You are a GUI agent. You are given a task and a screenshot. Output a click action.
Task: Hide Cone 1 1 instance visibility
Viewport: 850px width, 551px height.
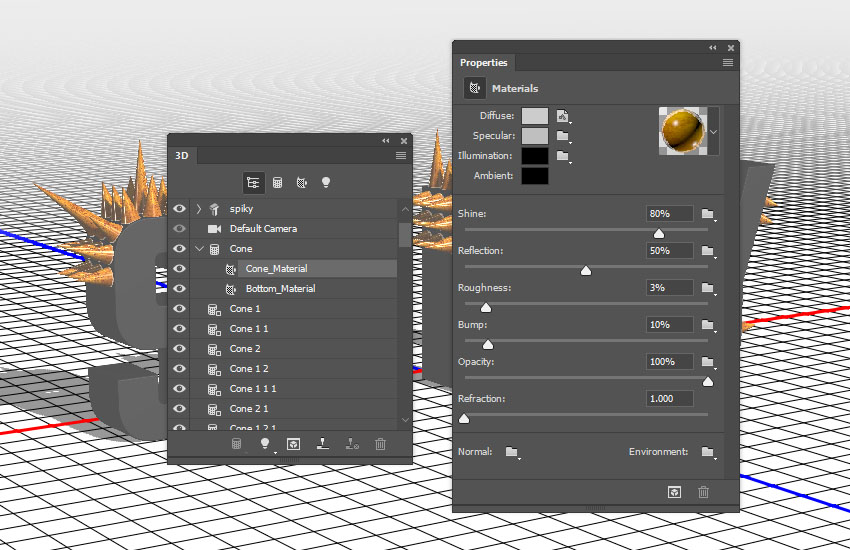[x=179, y=329]
